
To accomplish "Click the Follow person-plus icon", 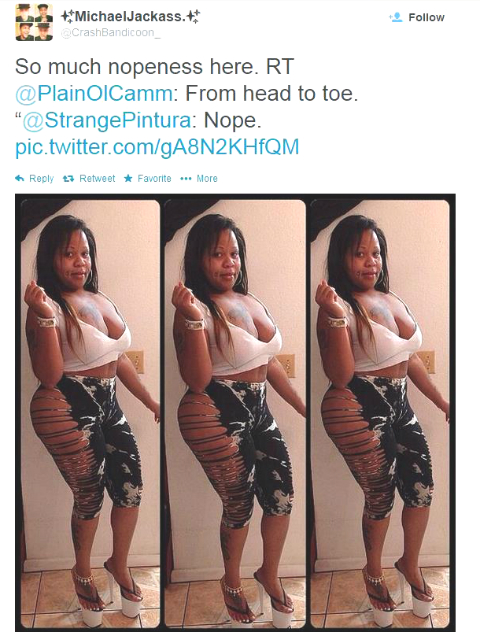I will pyautogui.click(x=396, y=17).
